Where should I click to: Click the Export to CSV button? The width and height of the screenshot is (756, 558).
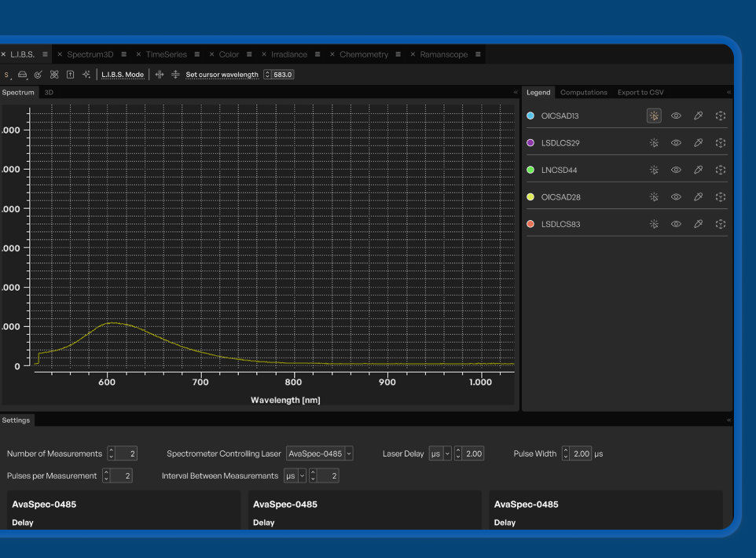pos(644,92)
